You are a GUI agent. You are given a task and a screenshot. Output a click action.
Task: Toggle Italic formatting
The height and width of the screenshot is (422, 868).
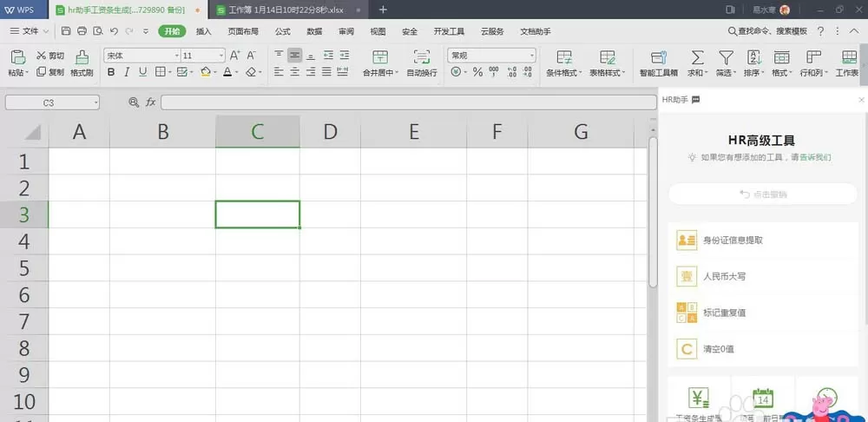127,72
